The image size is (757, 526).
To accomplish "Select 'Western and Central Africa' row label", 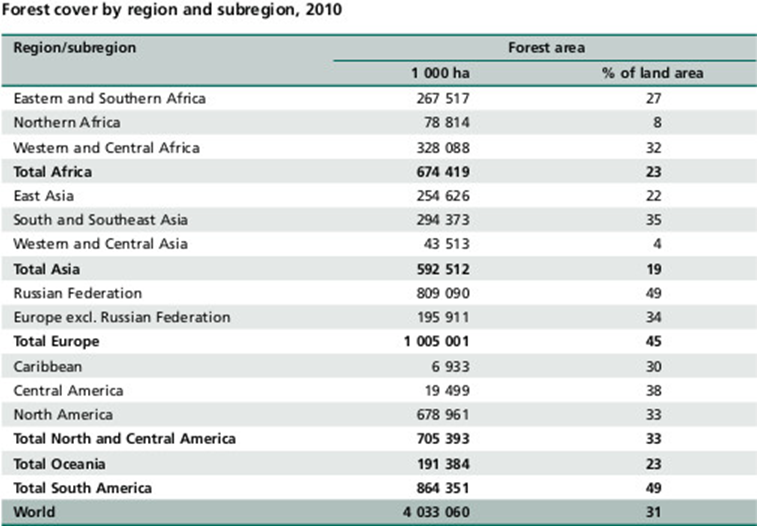I will coord(106,148).
